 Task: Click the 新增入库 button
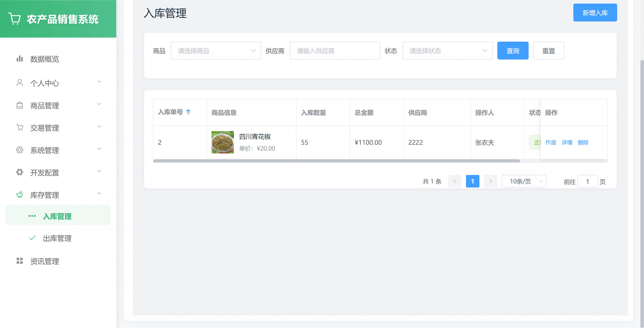(x=595, y=13)
